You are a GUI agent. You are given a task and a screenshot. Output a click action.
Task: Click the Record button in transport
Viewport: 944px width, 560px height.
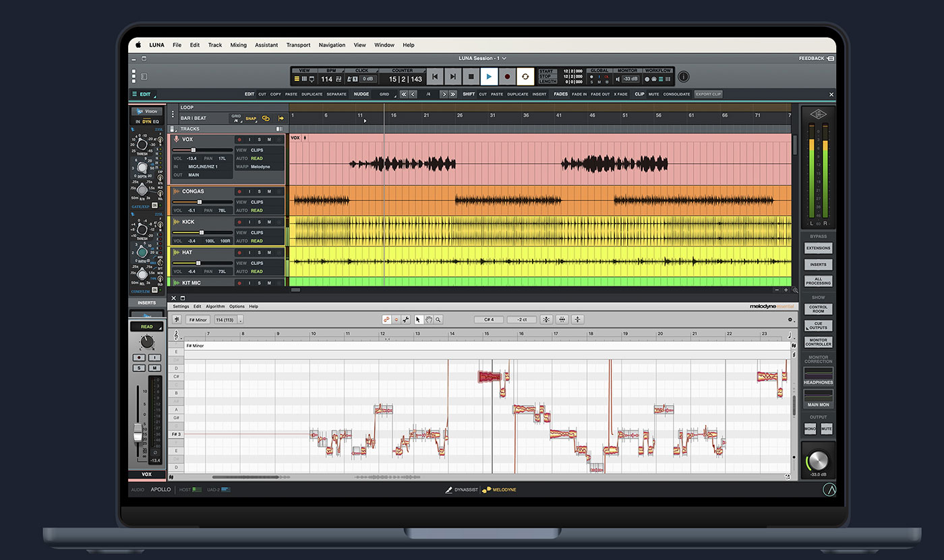click(507, 77)
